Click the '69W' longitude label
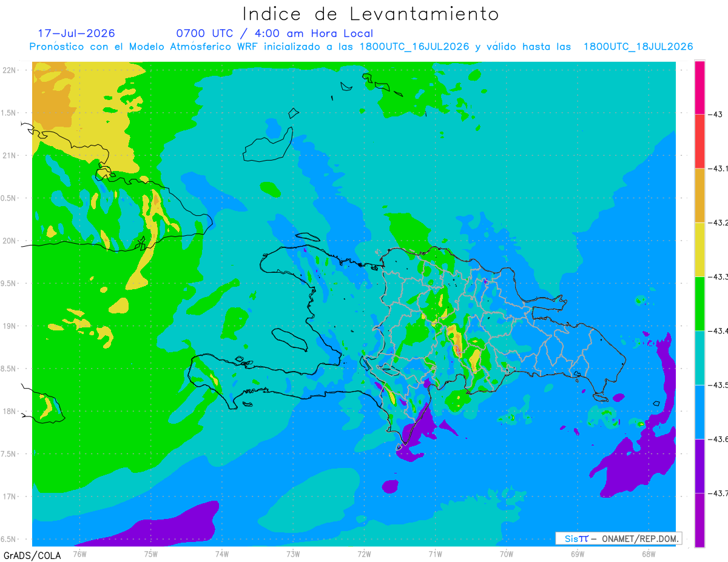The height and width of the screenshot is (562, 728). point(577,553)
